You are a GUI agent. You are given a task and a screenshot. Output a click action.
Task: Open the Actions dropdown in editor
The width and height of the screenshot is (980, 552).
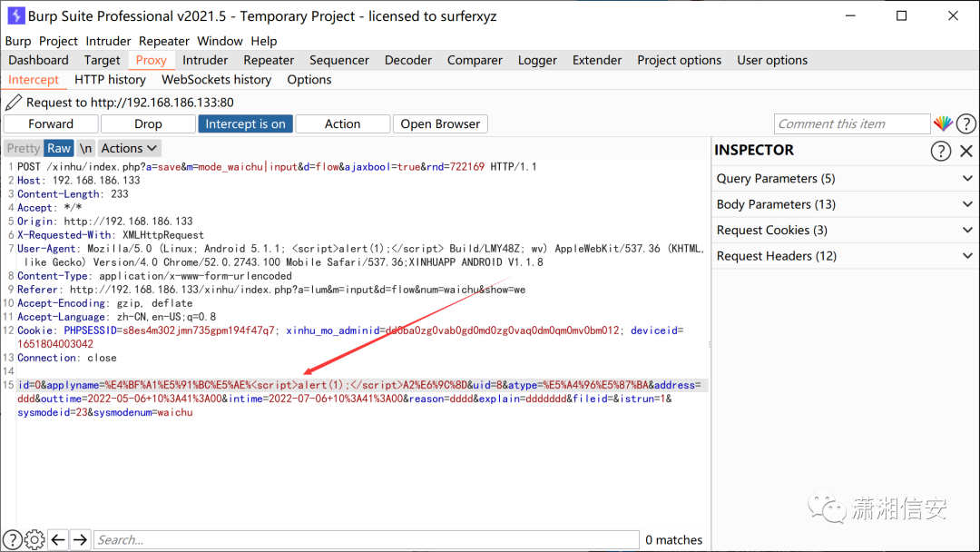(x=130, y=148)
